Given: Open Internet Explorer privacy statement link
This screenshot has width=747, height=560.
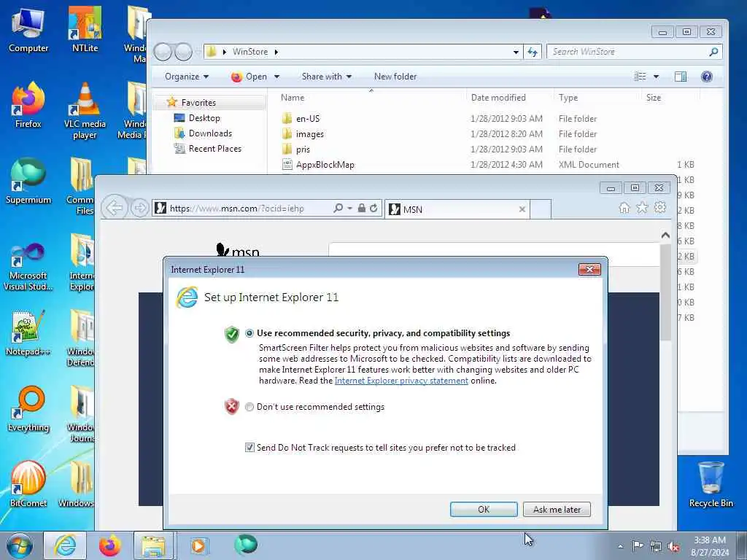Looking at the screenshot, I should (x=401, y=381).
